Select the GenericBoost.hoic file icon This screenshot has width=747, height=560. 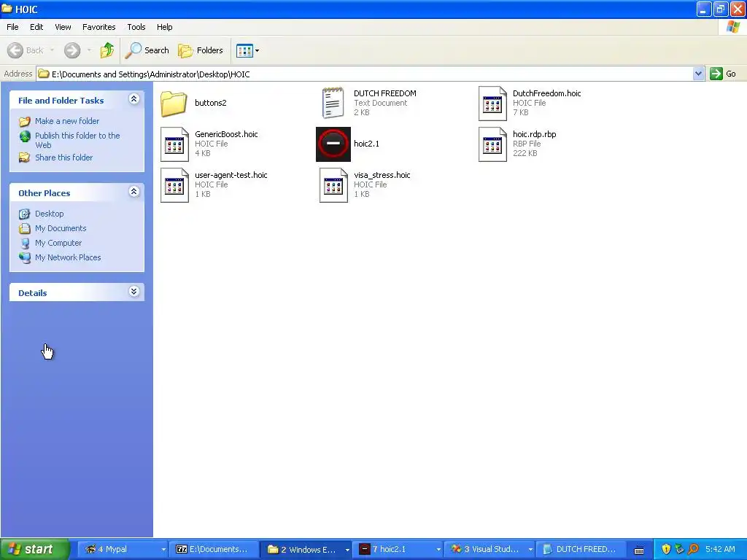click(174, 144)
